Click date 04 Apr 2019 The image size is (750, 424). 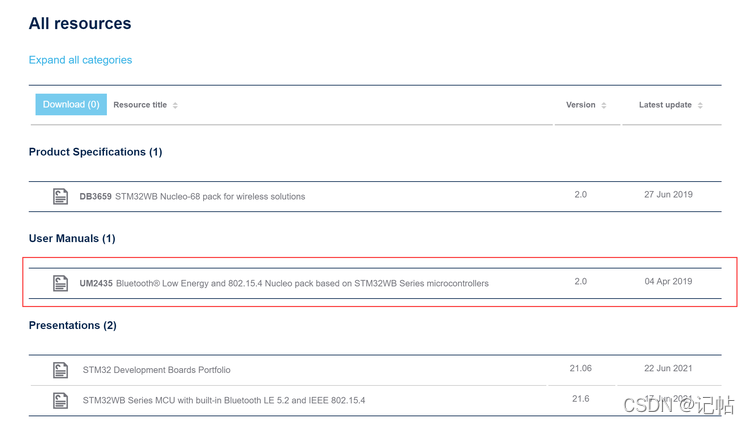[668, 281]
